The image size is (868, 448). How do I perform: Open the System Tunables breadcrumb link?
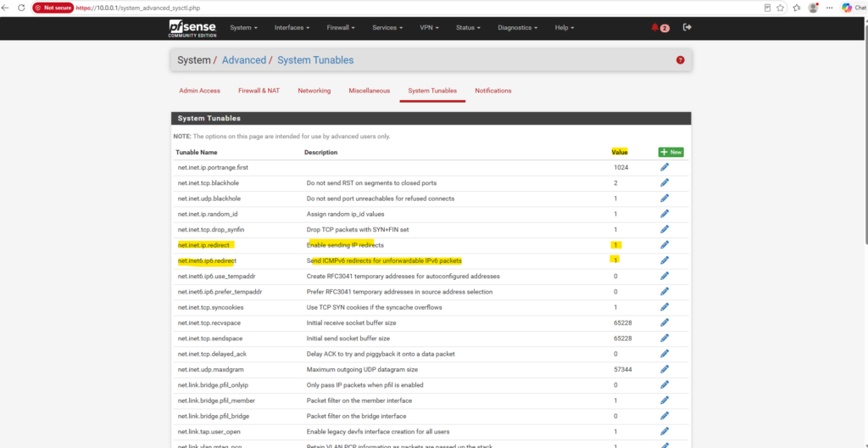(315, 60)
